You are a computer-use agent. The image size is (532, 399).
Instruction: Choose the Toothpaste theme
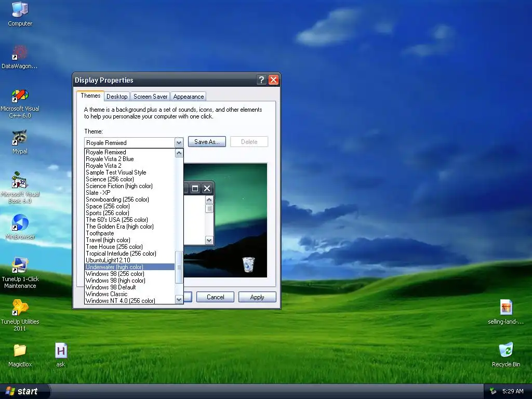point(129,233)
